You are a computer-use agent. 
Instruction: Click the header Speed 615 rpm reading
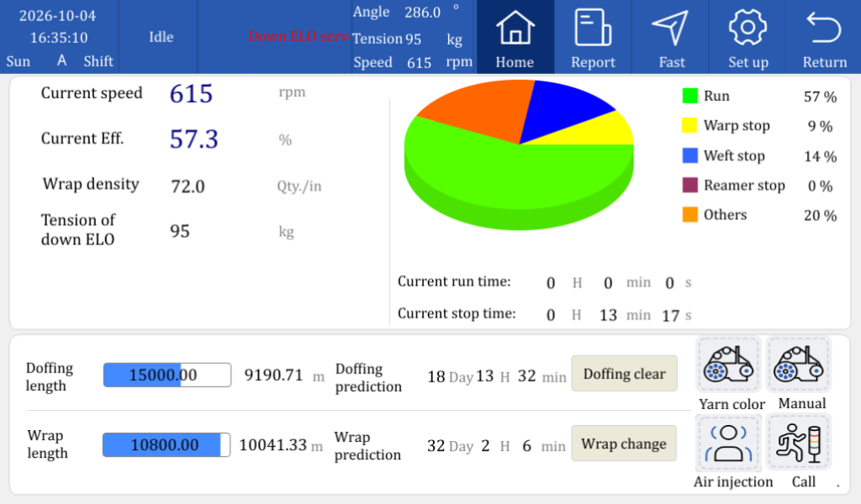click(x=413, y=62)
